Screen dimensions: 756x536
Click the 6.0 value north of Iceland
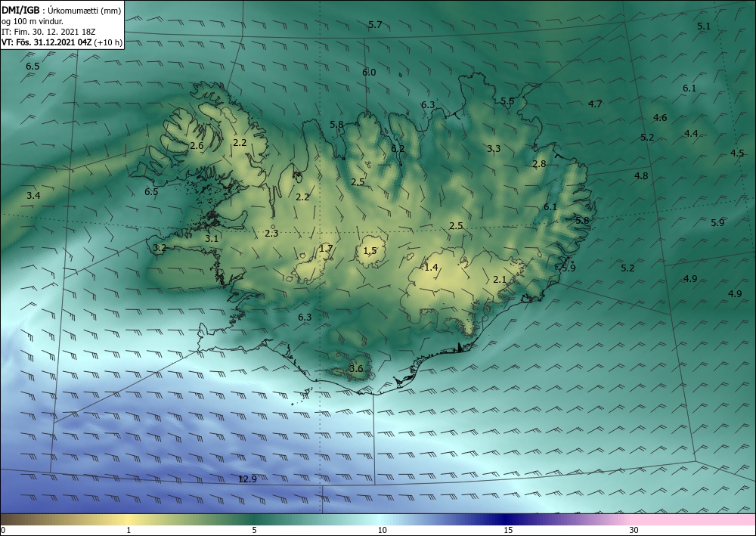pos(369,73)
